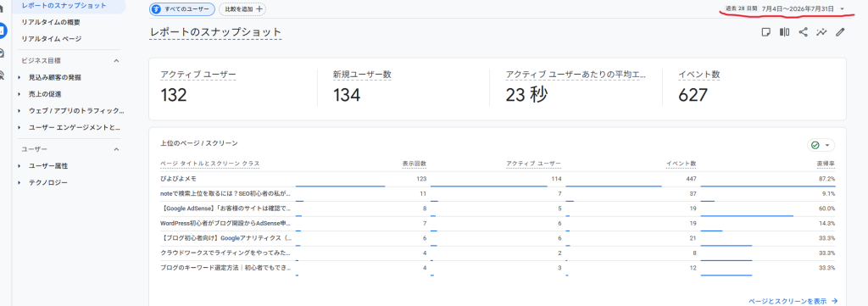Collapse the ユーザー section

[x=116, y=149]
